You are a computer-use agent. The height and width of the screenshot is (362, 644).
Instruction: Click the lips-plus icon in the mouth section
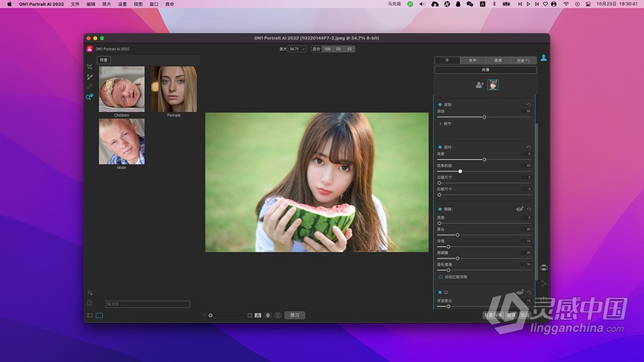(x=519, y=292)
